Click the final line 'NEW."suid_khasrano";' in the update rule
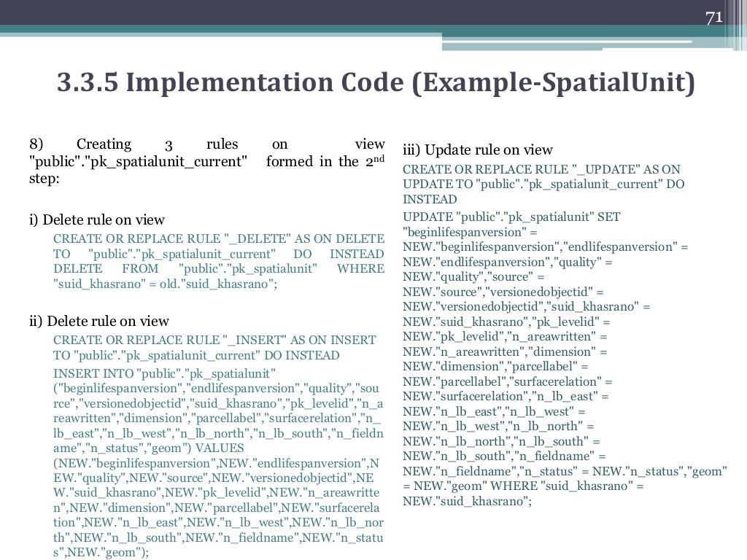Viewport: 747px width, 560px height. 467,501
